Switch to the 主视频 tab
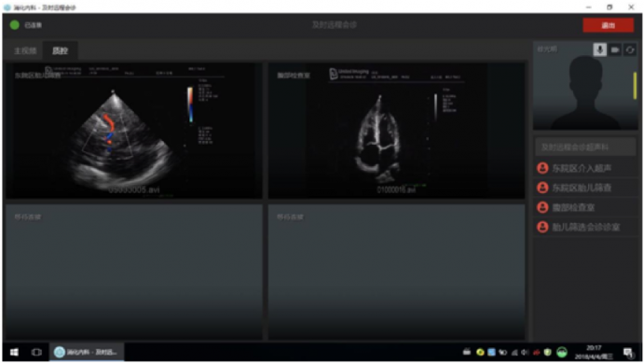This screenshot has width=644, height=363. pos(25,51)
